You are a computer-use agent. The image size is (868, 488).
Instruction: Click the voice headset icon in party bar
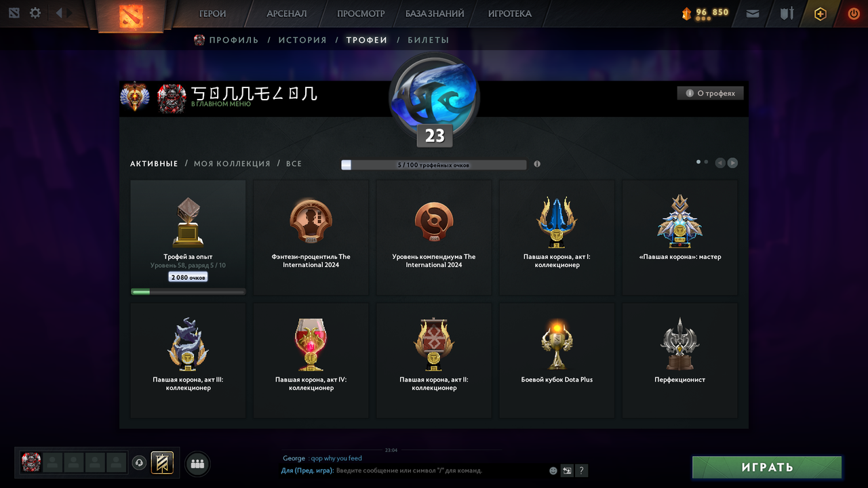pyautogui.click(x=139, y=463)
